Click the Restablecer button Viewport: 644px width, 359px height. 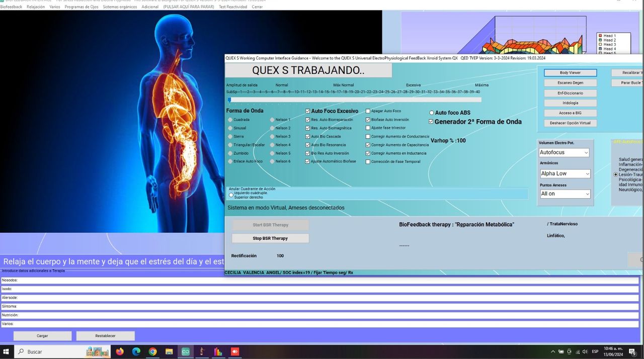tap(105, 336)
